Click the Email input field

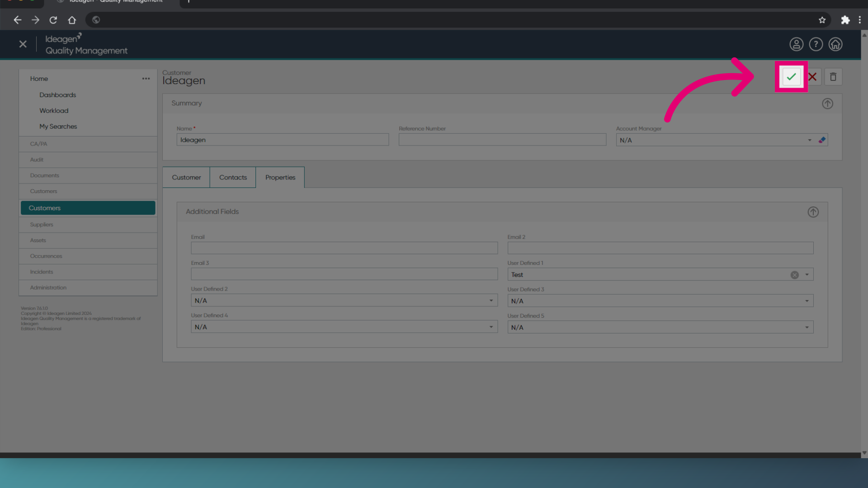coord(344,248)
